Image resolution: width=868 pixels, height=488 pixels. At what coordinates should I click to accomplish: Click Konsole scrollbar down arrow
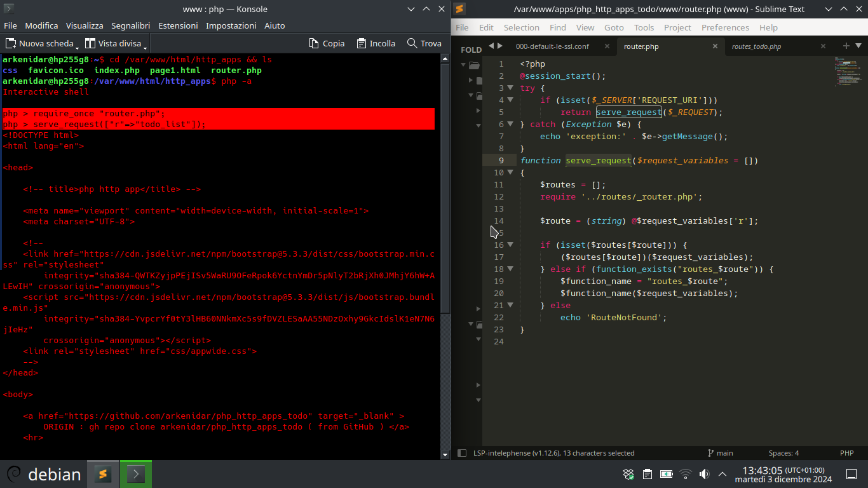pyautogui.click(x=445, y=454)
